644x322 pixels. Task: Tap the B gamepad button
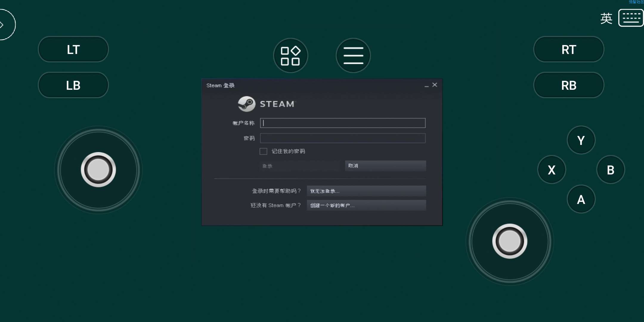pos(610,170)
